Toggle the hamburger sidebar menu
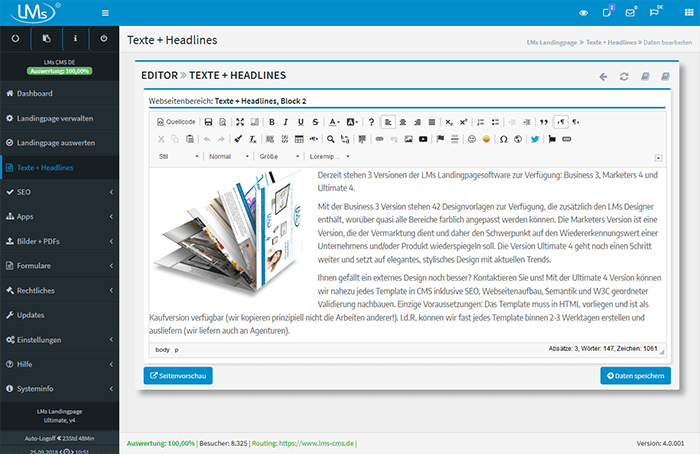700x454 pixels. 106,13
